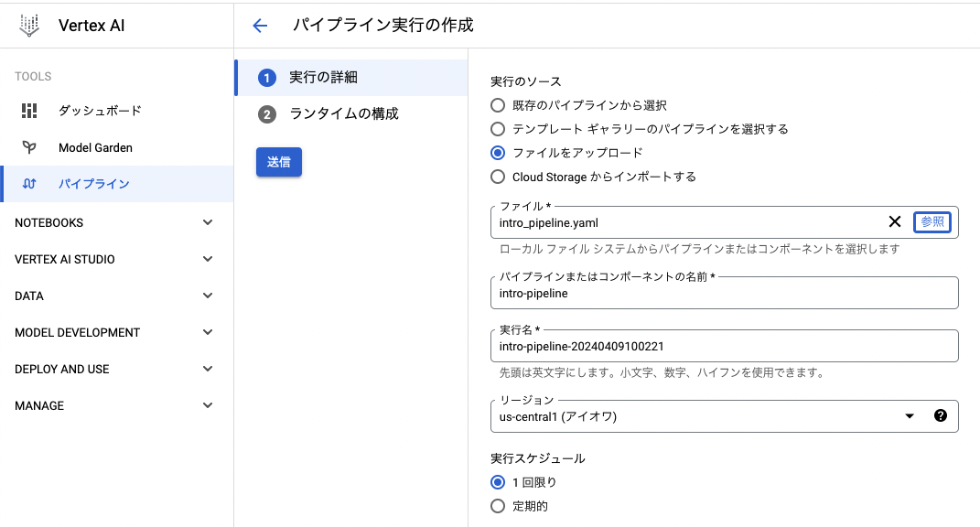This screenshot has height=527, width=980.
Task: Select the ダッシュボード sidebar icon
Action: [x=30, y=111]
